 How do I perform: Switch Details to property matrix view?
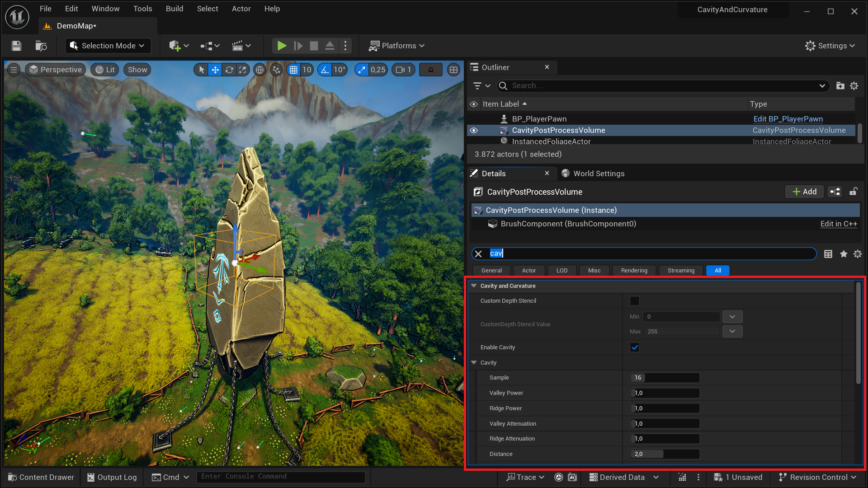tap(828, 254)
